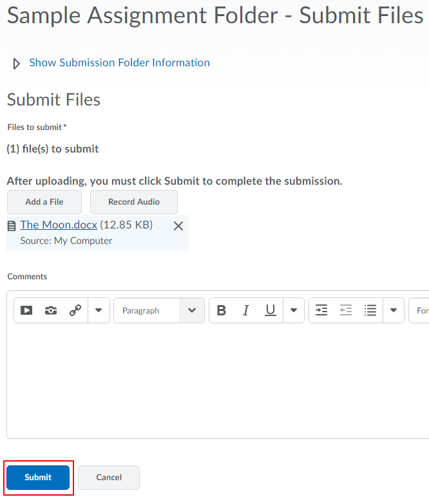Screen dimensions: 429x504
Task: Select the "Source: My Computer" text
Action: click(x=66, y=241)
